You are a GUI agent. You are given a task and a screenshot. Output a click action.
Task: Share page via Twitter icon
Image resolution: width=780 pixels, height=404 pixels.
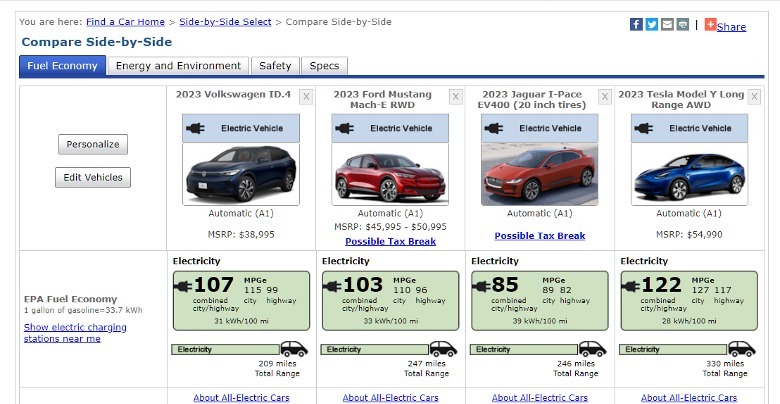pos(652,24)
